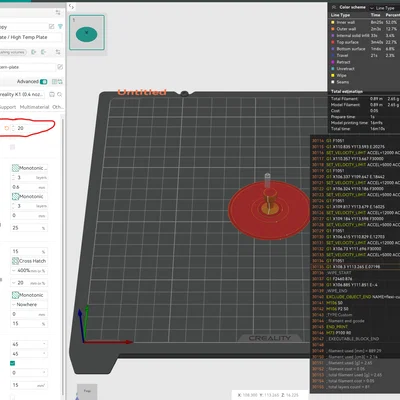Tick the grey checkbox under the circled field

pyautogui.click(x=12, y=147)
